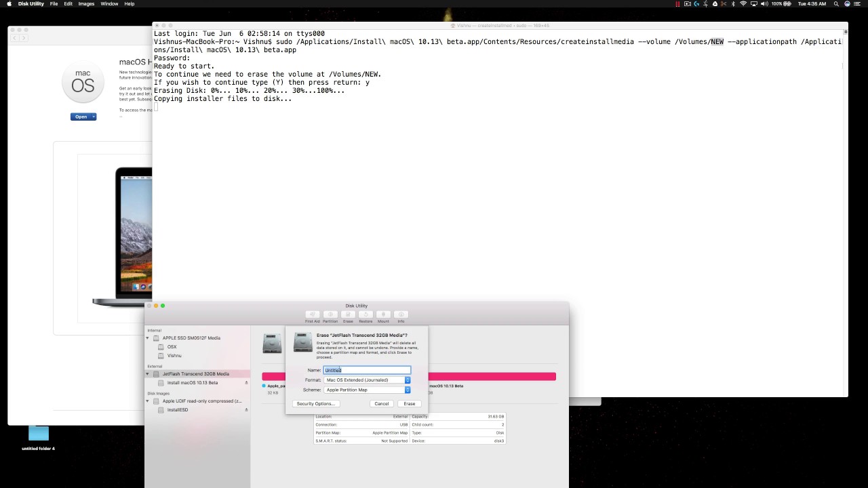Select Apple UDIF read-only compressed disk image
The width and height of the screenshot is (868, 488).
pos(197,401)
